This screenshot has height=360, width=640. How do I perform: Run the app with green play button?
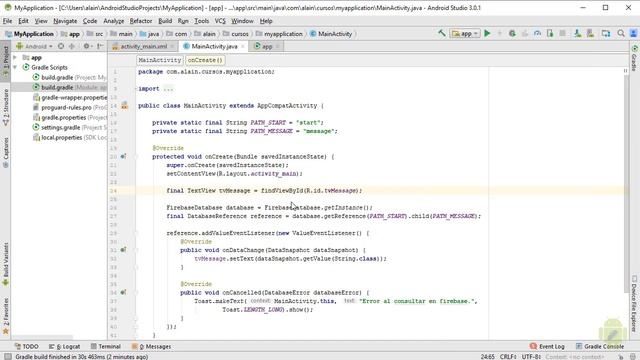pyautogui.click(x=487, y=33)
